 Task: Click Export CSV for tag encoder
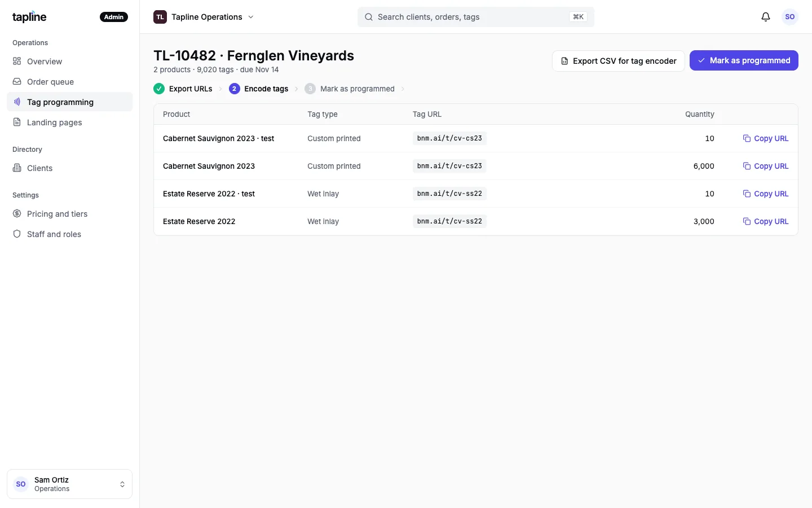tap(618, 61)
